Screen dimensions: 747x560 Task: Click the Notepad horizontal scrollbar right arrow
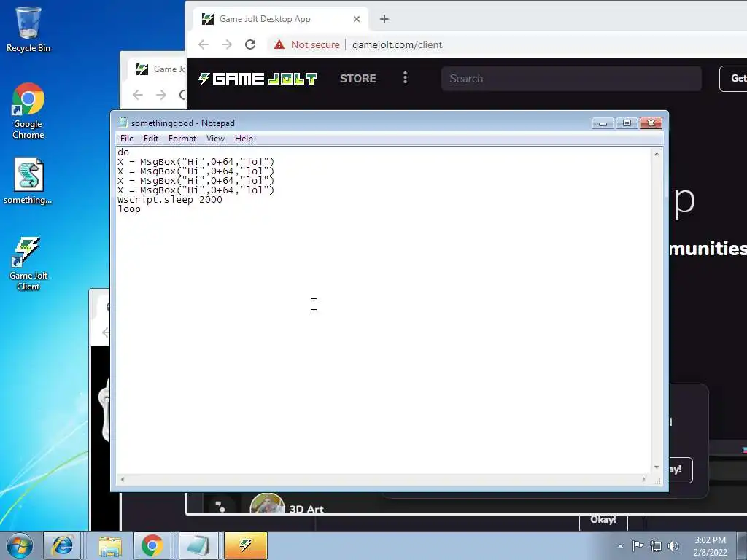pyautogui.click(x=643, y=480)
